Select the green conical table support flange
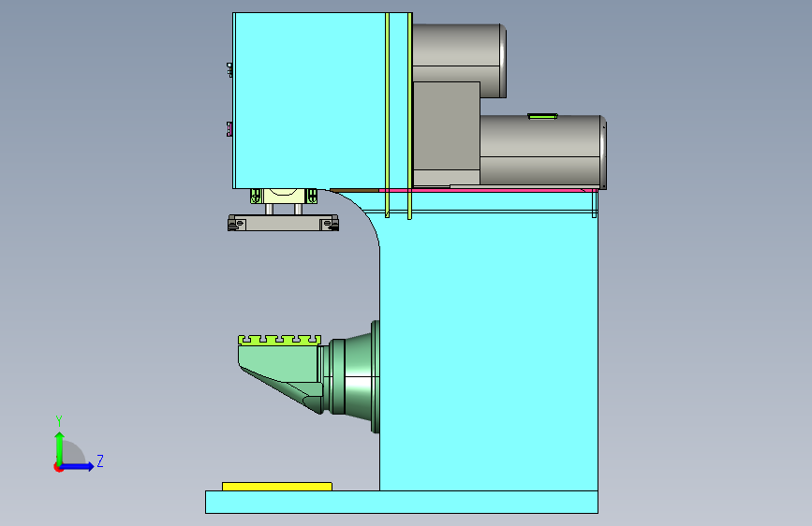Viewport: 812px width, 526px height. point(358,377)
